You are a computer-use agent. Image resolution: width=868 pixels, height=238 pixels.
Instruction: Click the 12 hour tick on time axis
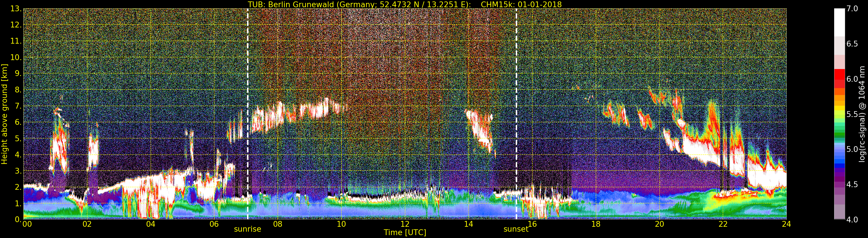(x=405, y=224)
